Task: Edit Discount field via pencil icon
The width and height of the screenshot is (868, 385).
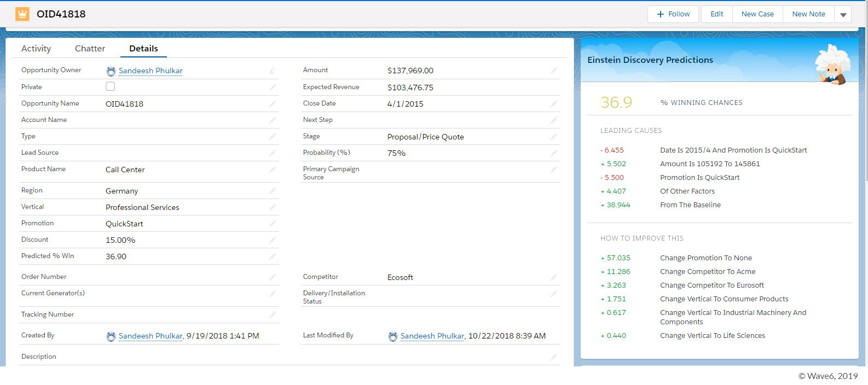Action: [272, 240]
